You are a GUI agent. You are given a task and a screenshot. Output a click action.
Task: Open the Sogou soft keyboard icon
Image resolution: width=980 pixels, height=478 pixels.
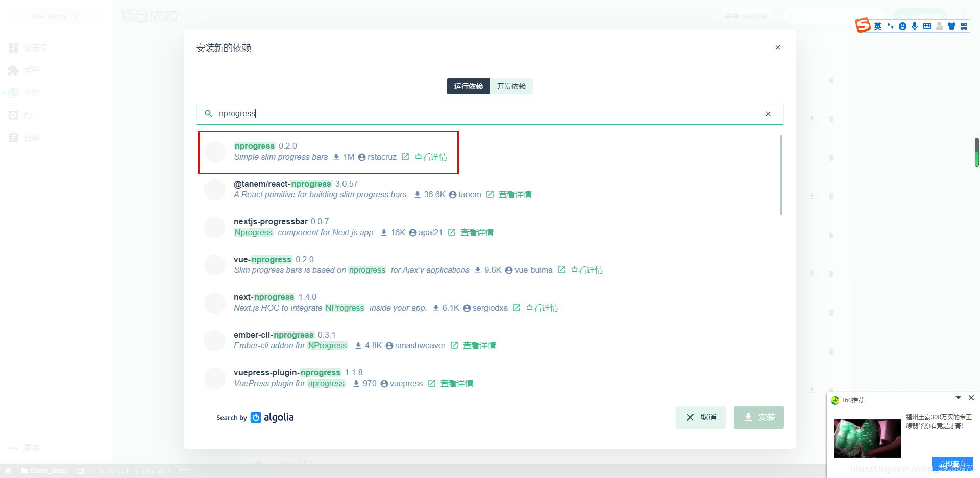(x=927, y=26)
